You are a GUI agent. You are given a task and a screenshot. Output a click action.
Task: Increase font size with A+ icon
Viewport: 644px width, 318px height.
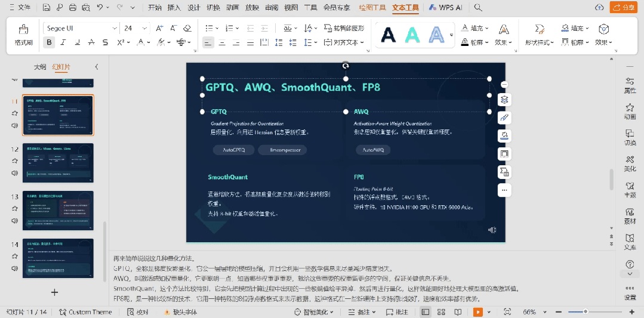159,28
